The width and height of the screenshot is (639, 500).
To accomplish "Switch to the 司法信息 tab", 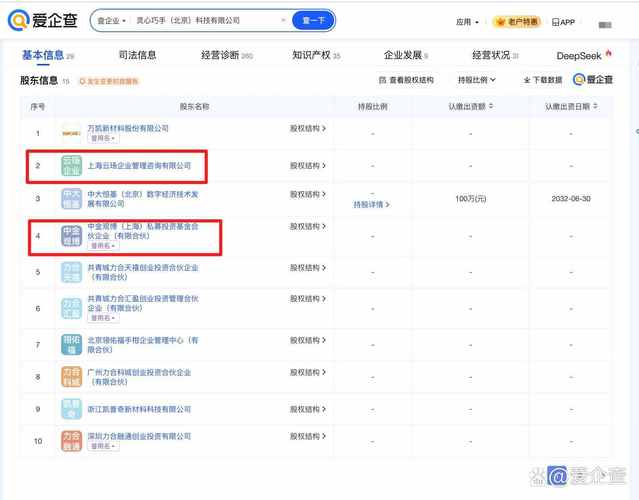I will click(x=137, y=55).
